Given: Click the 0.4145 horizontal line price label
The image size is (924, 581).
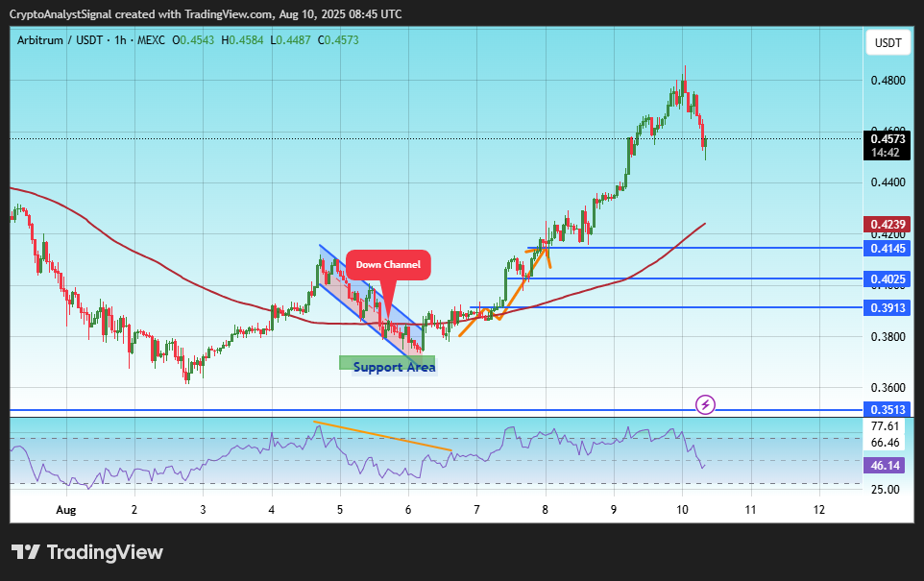Looking at the screenshot, I should point(888,248).
